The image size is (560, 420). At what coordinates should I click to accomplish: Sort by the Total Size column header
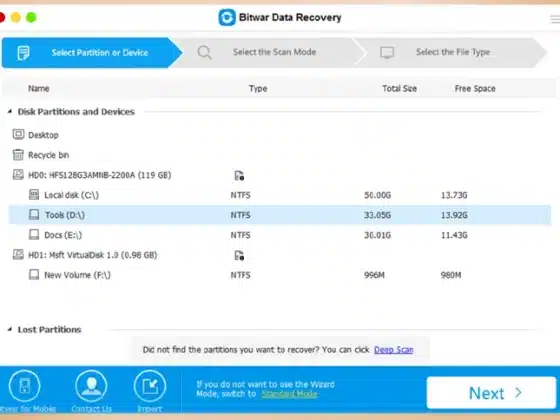[x=399, y=89]
